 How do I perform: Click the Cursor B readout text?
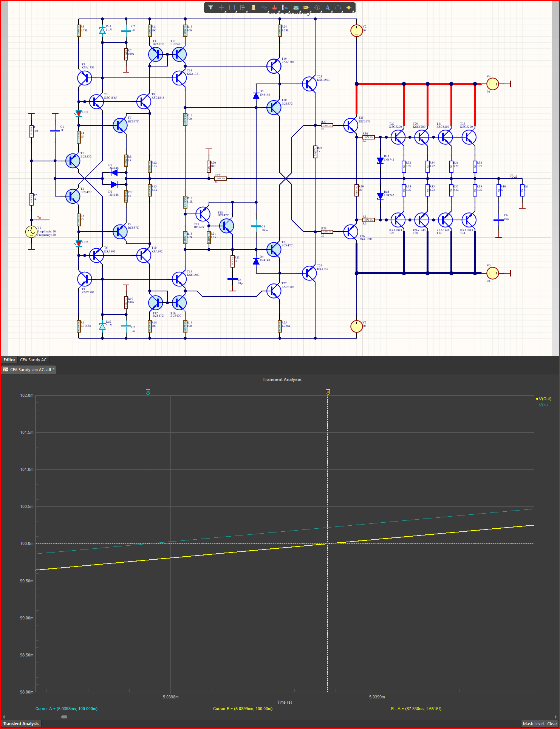tap(243, 709)
